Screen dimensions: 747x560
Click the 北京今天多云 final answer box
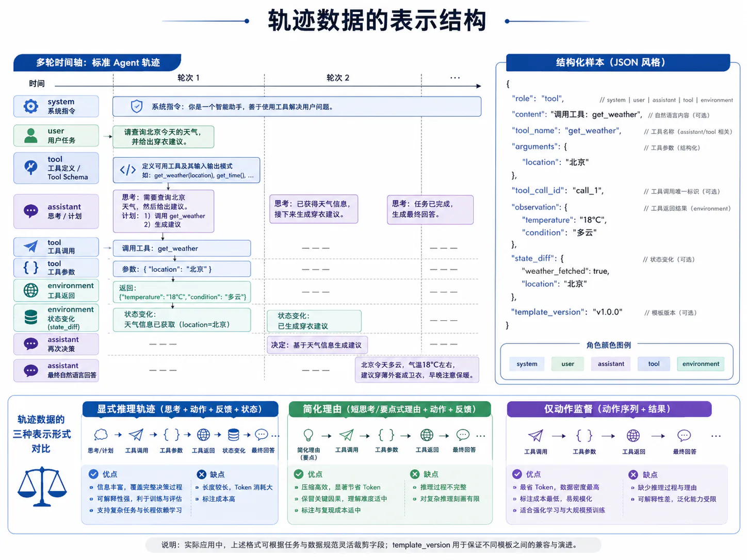pyautogui.click(x=417, y=370)
